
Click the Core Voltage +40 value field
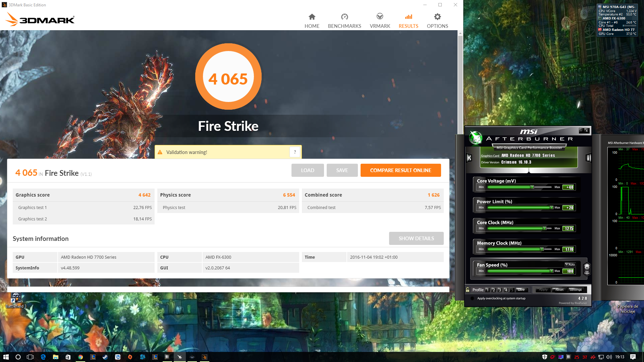(569, 187)
